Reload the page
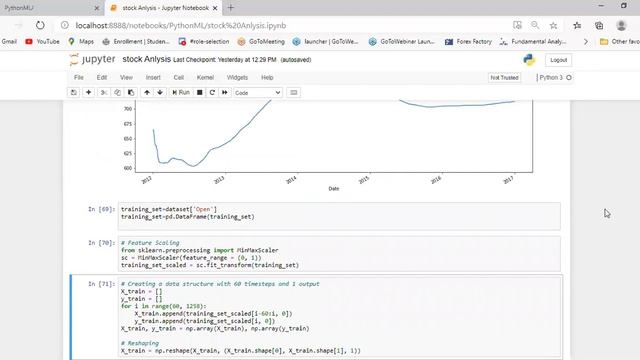 (40, 25)
